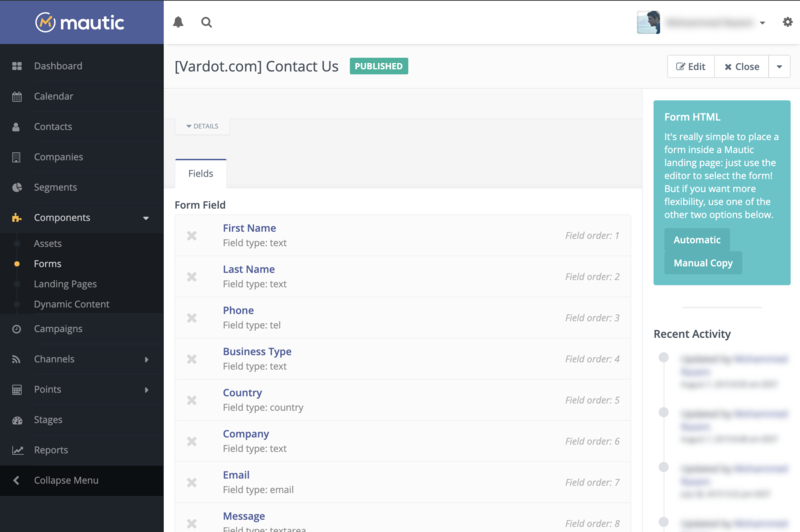The width and height of the screenshot is (800, 532).
Task: Click the Stages palette icon
Action: (17, 420)
